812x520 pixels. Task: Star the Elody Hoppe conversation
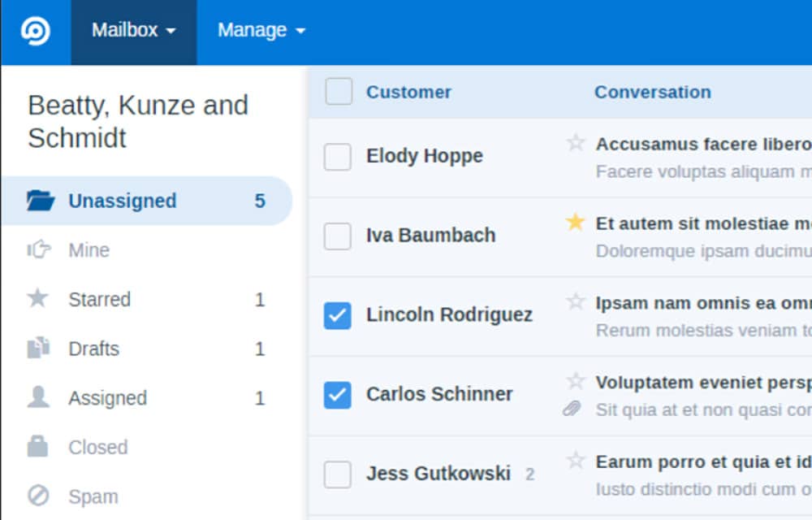click(576, 143)
